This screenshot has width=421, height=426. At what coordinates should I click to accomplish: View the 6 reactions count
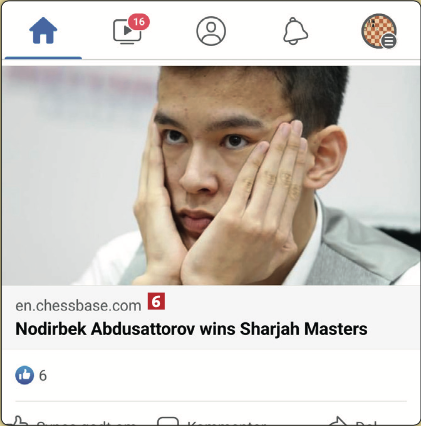[x=43, y=376]
